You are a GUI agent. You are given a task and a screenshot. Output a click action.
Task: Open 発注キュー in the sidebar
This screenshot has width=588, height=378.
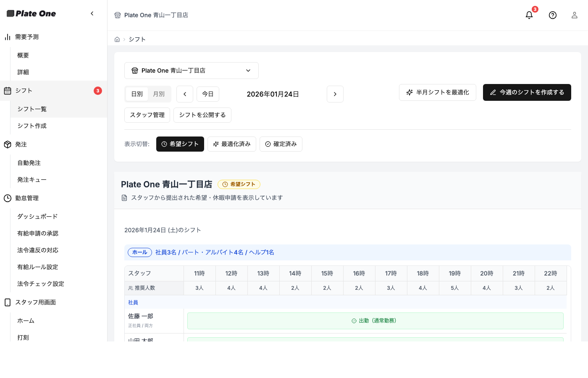point(32,180)
